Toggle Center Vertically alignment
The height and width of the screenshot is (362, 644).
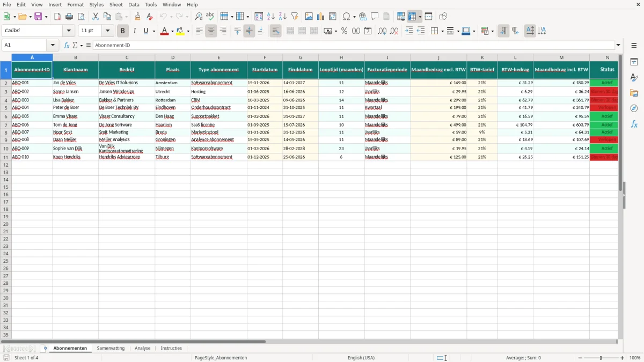point(250,31)
